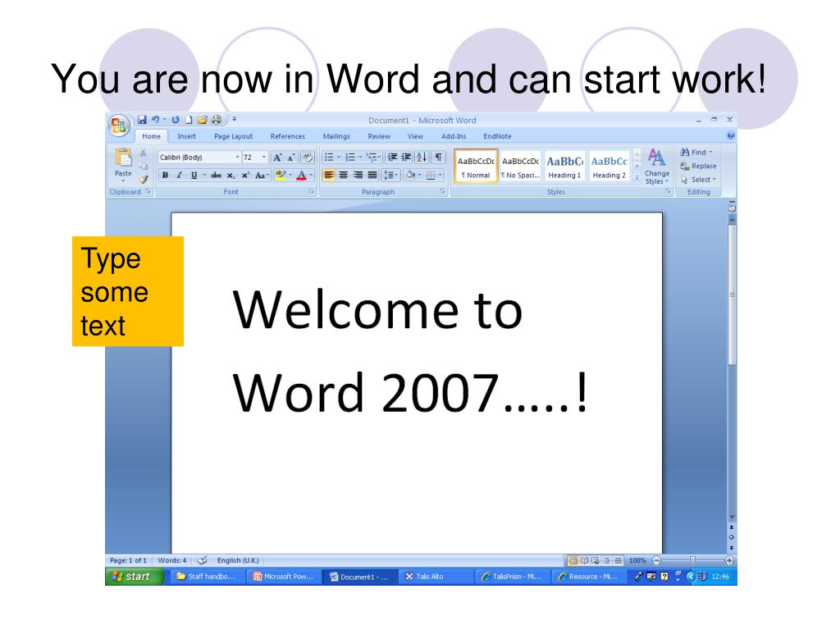Screen dimensions: 840x630
Task: Open the Mailings tab
Action: pyautogui.click(x=336, y=137)
